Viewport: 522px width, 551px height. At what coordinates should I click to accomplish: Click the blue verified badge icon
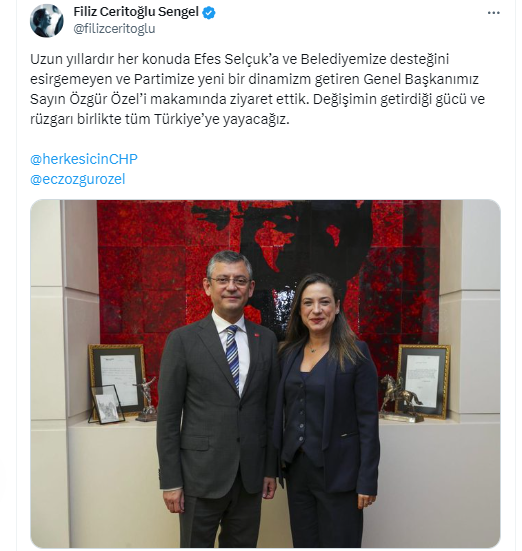click(209, 13)
